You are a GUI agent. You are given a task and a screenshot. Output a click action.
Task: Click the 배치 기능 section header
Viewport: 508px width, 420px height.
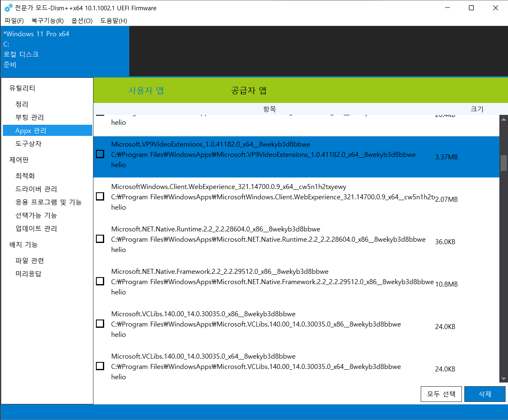tap(23, 245)
